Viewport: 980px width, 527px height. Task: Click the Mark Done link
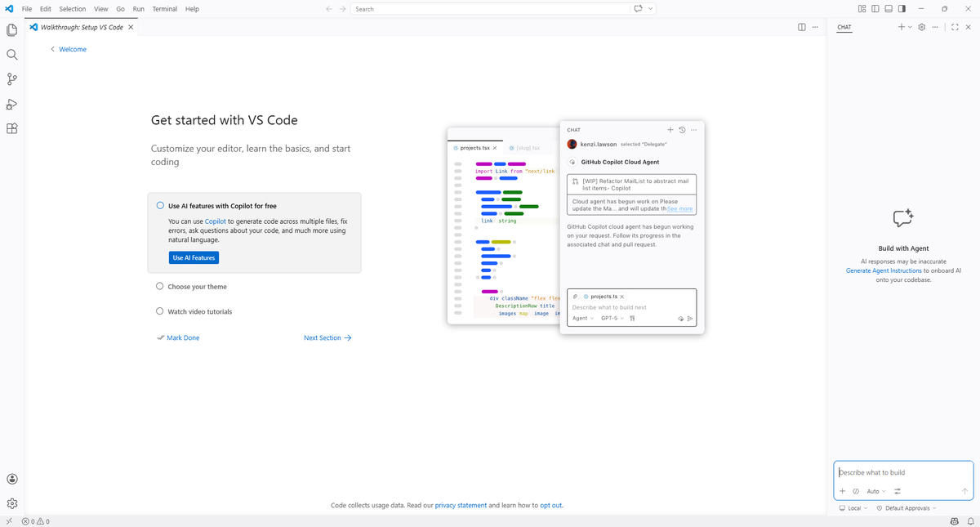pyautogui.click(x=178, y=337)
